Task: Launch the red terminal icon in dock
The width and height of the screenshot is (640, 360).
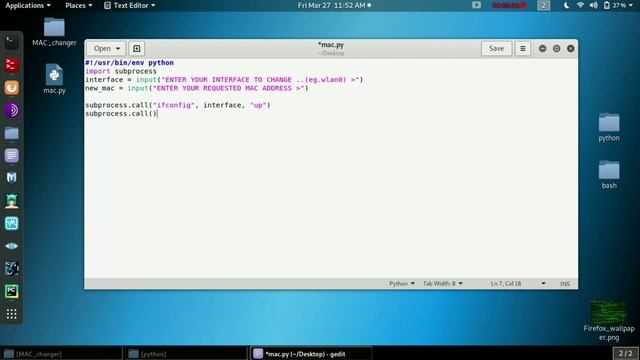Action: 11,65
